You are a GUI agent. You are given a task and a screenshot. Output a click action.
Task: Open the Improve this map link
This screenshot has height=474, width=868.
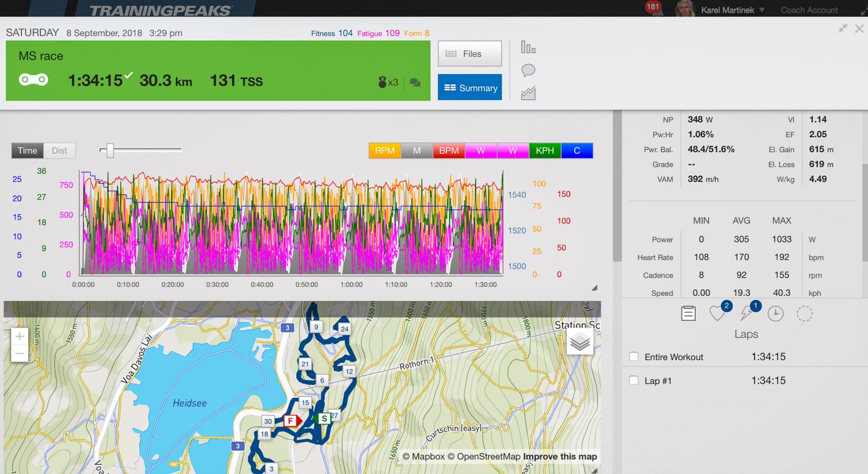(x=560, y=456)
